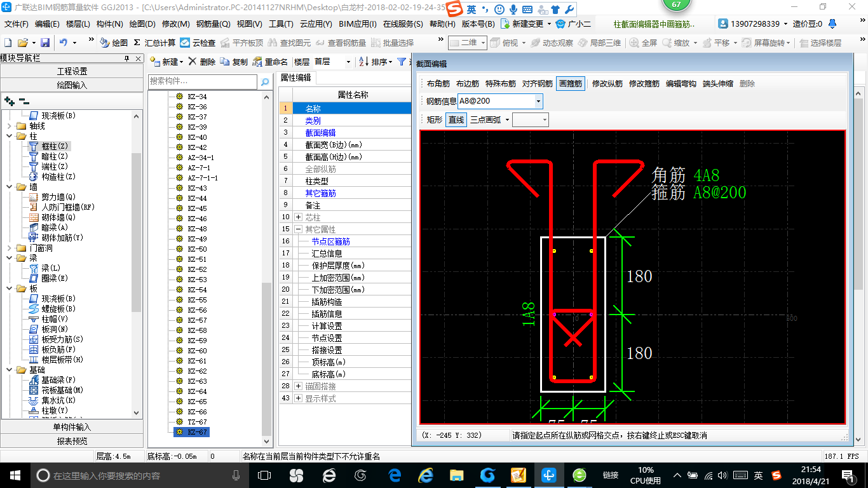Click 修改纵筋 button

(607, 83)
